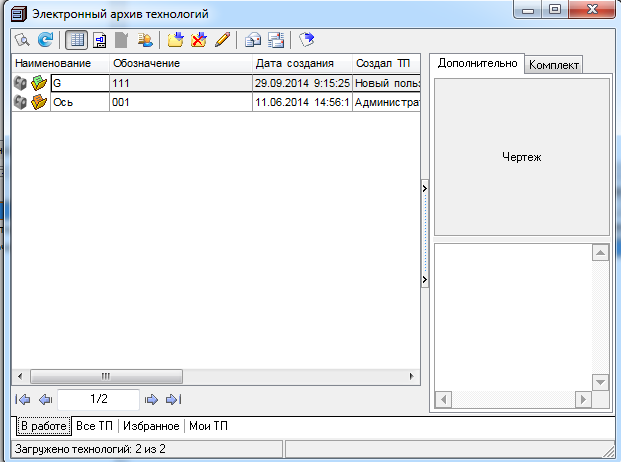Screen dimensions: 621x462
Task: Collapse side panel with lower splitter arrow
Action: [425, 279]
